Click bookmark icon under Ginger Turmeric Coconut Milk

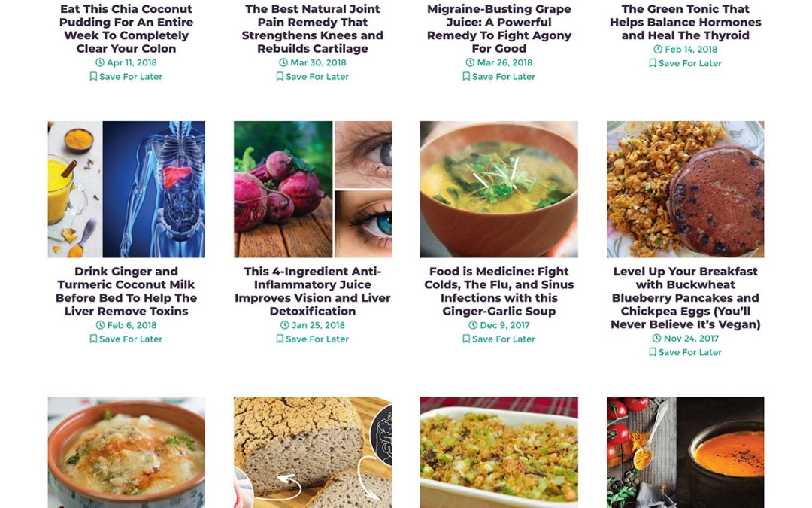(x=93, y=339)
